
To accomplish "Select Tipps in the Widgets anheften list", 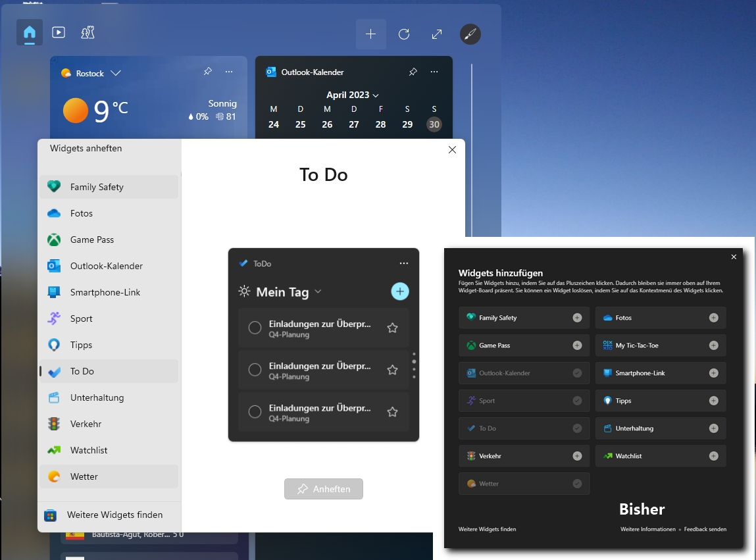I will pos(109,345).
